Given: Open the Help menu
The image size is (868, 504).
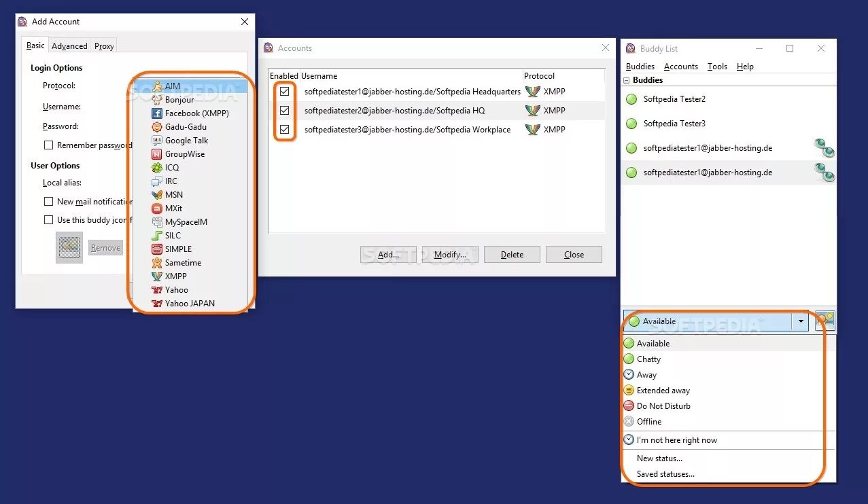Looking at the screenshot, I should pyautogui.click(x=745, y=67).
